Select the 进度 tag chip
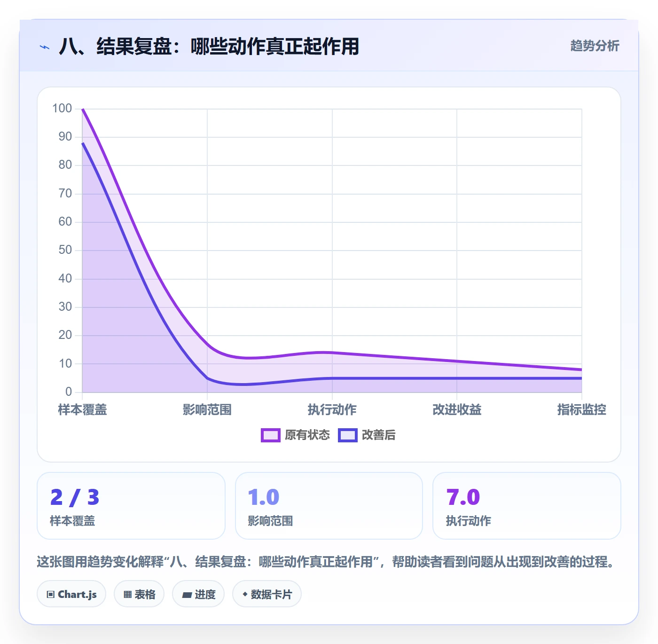 [x=198, y=594]
